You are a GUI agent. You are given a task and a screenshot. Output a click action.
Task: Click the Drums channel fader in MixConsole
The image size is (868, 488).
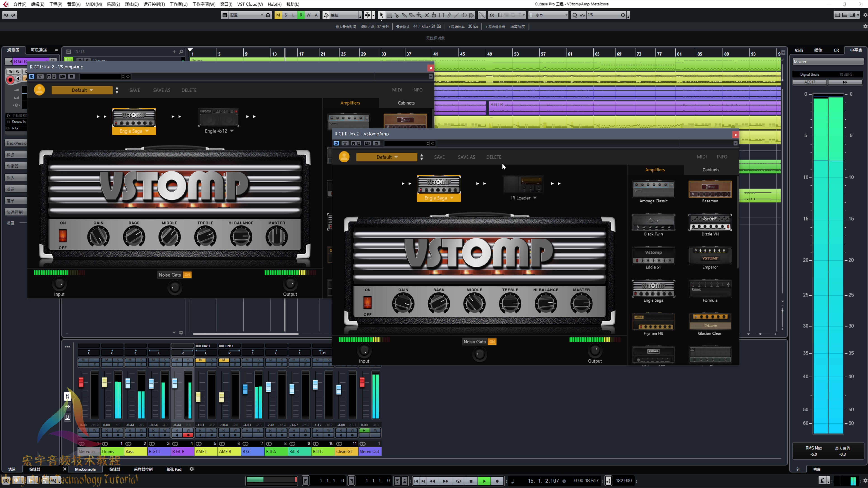click(x=104, y=382)
